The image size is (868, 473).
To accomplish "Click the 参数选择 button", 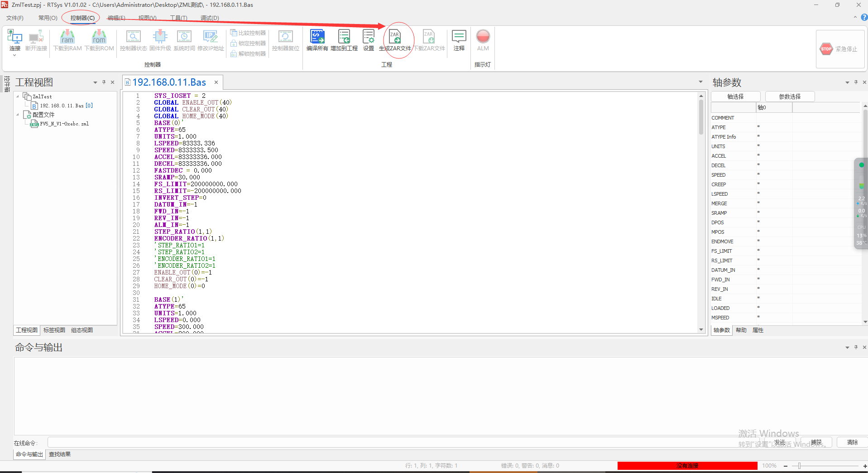I will click(x=790, y=97).
